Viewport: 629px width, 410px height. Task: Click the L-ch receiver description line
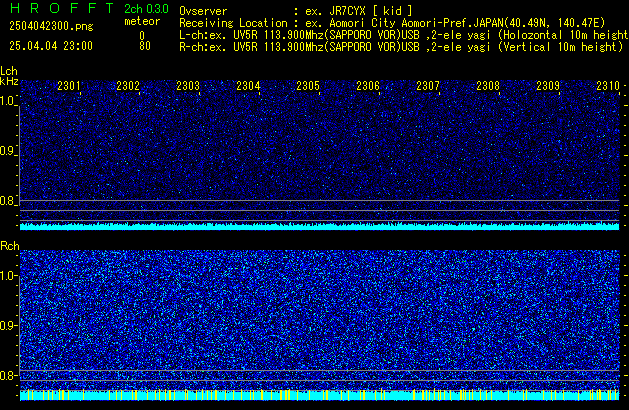click(x=404, y=35)
